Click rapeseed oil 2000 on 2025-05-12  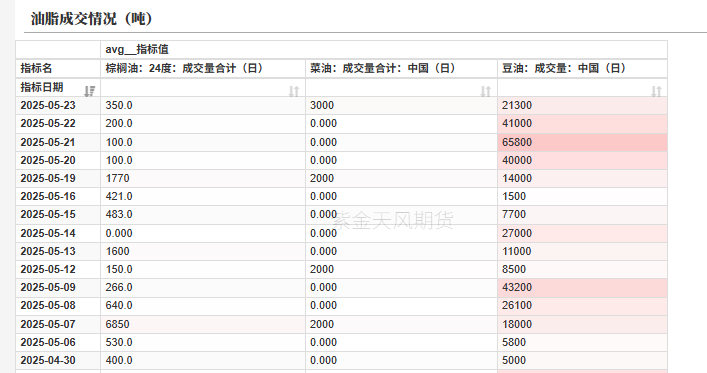[x=322, y=270]
